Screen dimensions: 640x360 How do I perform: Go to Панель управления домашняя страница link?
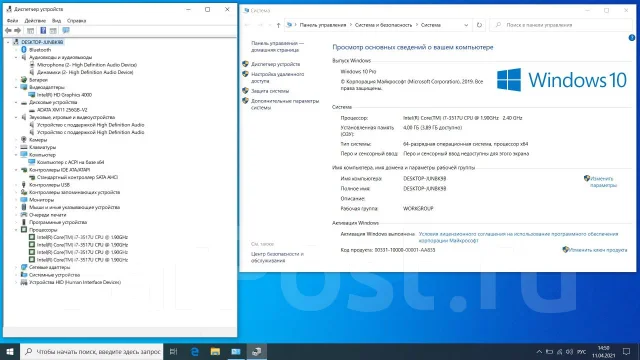coord(277,47)
